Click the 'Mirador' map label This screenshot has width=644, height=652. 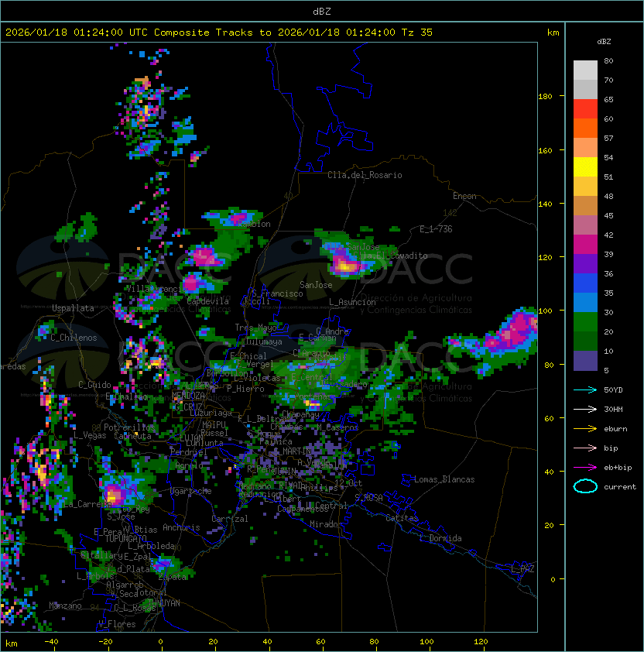click(327, 524)
